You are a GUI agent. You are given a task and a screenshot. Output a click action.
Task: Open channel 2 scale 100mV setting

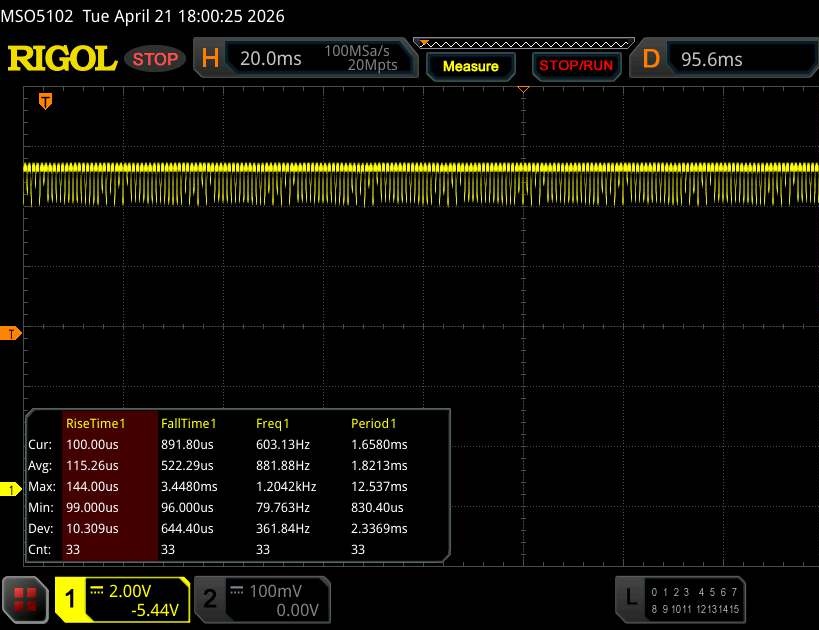pos(275,591)
